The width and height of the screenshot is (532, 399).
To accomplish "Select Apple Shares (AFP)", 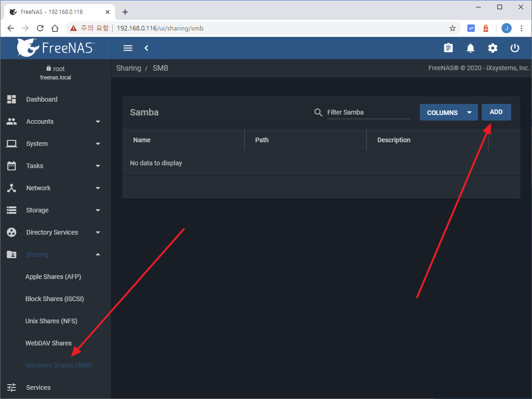I will point(53,277).
